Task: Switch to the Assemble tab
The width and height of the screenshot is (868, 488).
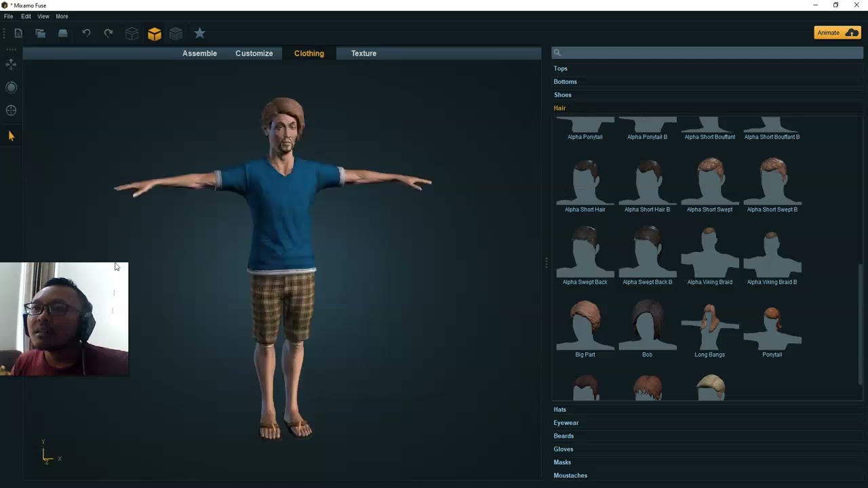Action: pos(199,54)
